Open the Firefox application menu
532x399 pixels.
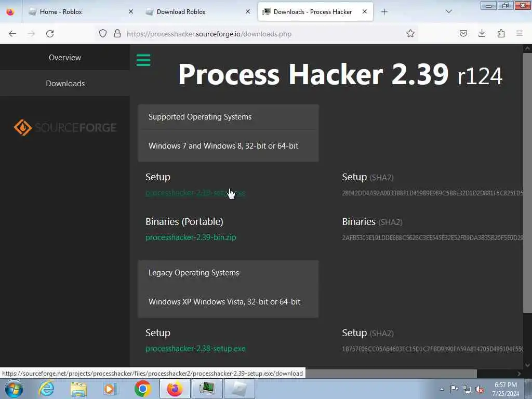click(x=520, y=33)
